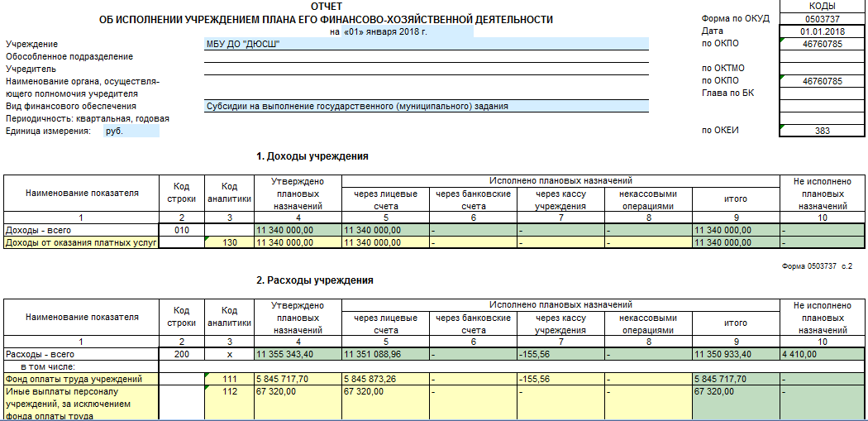This screenshot has width=868, height=421.
Task: Select the empty Глава по БК code cell
Action: click(x=822, y=93)
